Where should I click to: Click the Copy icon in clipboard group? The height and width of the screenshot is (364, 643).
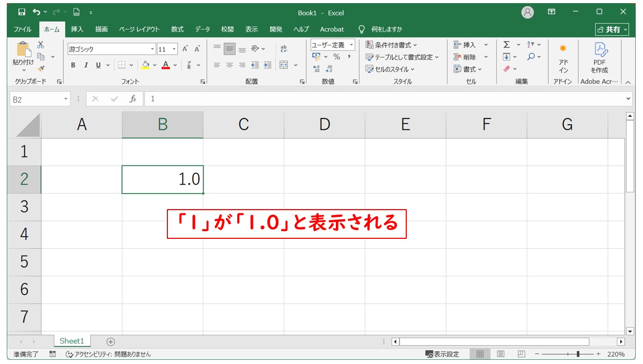[x=41, y=56]
